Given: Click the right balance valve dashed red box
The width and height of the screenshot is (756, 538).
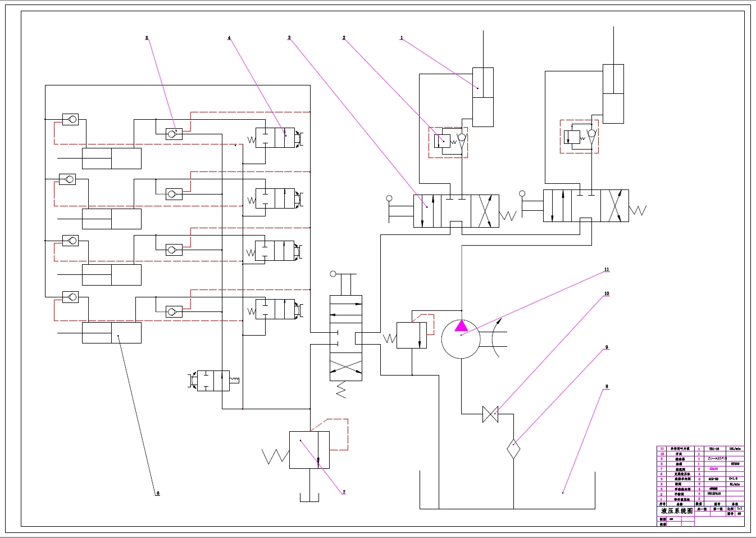Looking at the screenshot, I should point(579,137).
